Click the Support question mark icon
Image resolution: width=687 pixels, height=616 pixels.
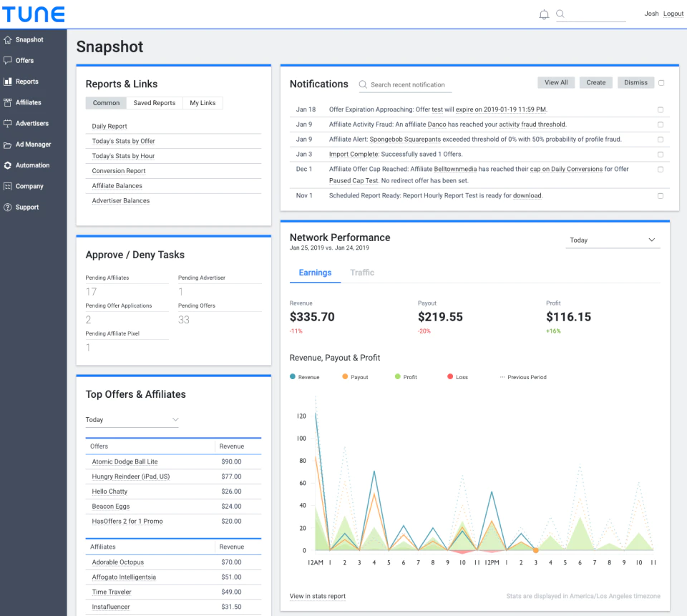[8, 207]
